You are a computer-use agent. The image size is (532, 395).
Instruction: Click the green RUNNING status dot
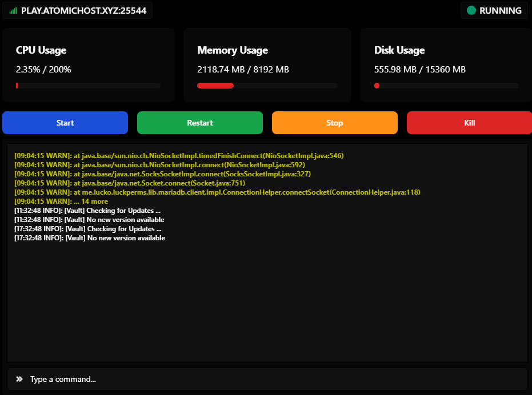(471, 10)
